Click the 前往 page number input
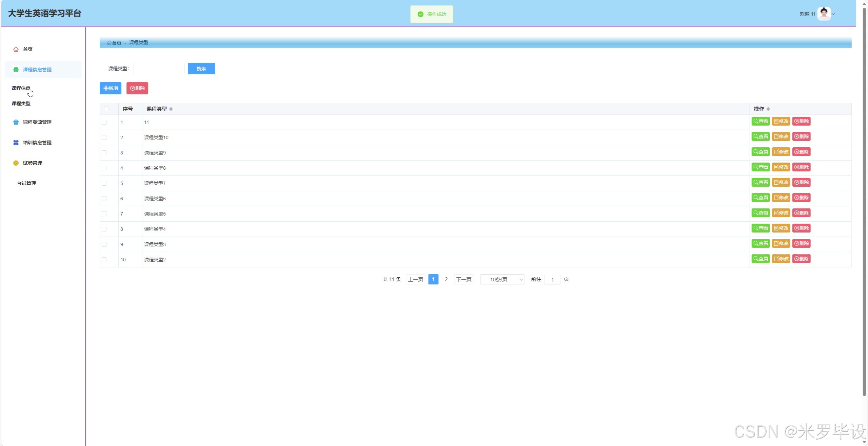This screenshot has width=868, height=446. point(552,280)
